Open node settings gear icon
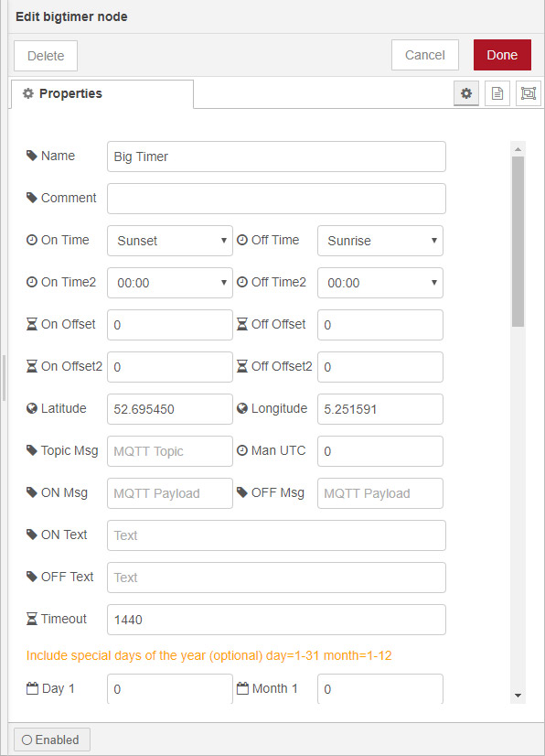The width and height of the screenshot is (545, 756). click(x=466, y=93)
